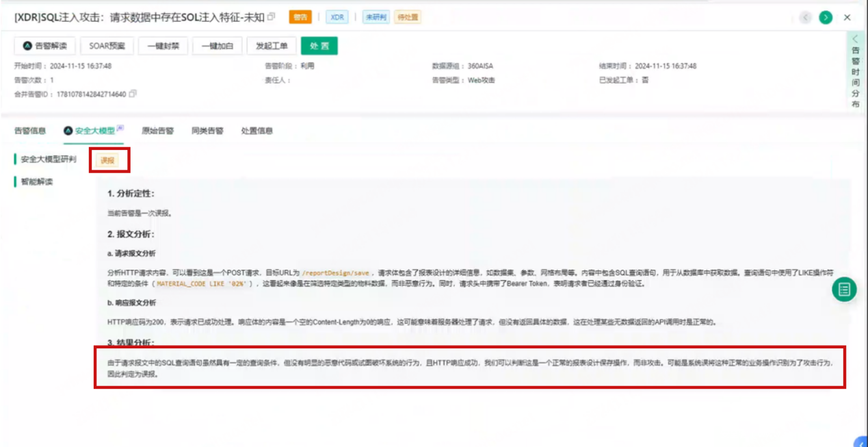Open the 处置信息 tab
Viewport: 868px width, 447px height.
[x=257, y=131]
